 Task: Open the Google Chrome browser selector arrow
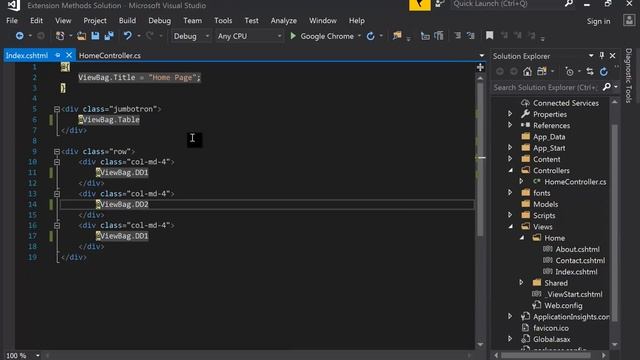coord(359,36)
